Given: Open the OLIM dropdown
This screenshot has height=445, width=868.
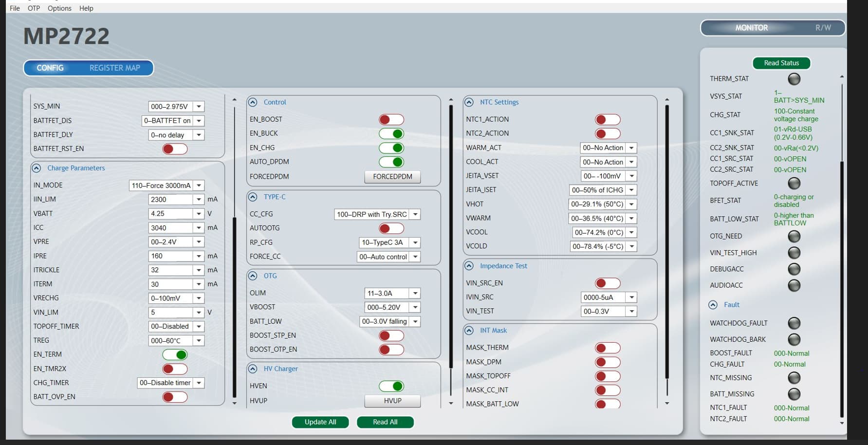Looking at the screenshot, I should [x=392, y=293].
